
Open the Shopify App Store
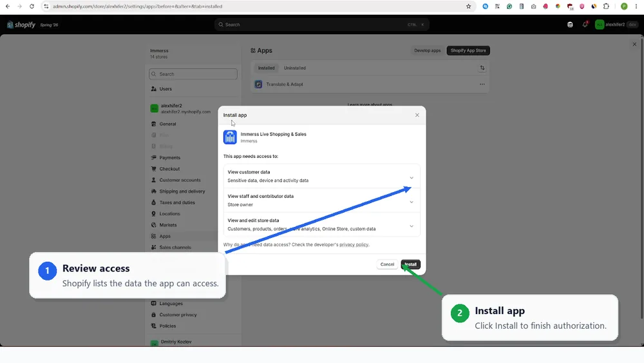click(x=468, y=50)
